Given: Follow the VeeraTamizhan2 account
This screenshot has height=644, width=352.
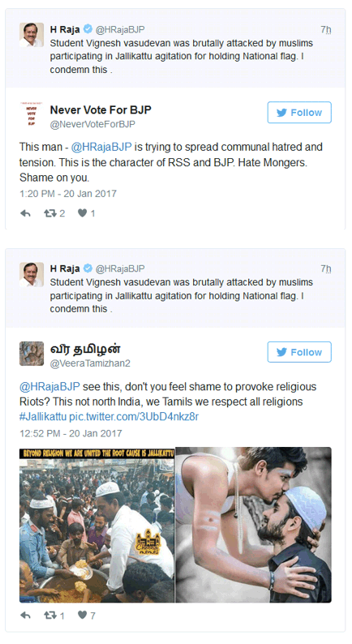Looking at the screenshot, I should click(x=299, y=352).
